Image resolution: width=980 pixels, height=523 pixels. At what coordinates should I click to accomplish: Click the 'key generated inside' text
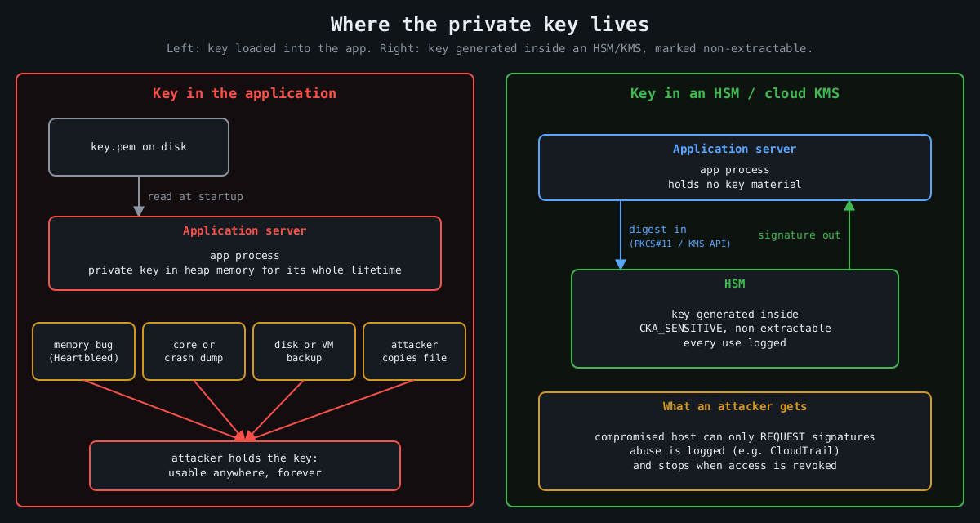[735, 314]
